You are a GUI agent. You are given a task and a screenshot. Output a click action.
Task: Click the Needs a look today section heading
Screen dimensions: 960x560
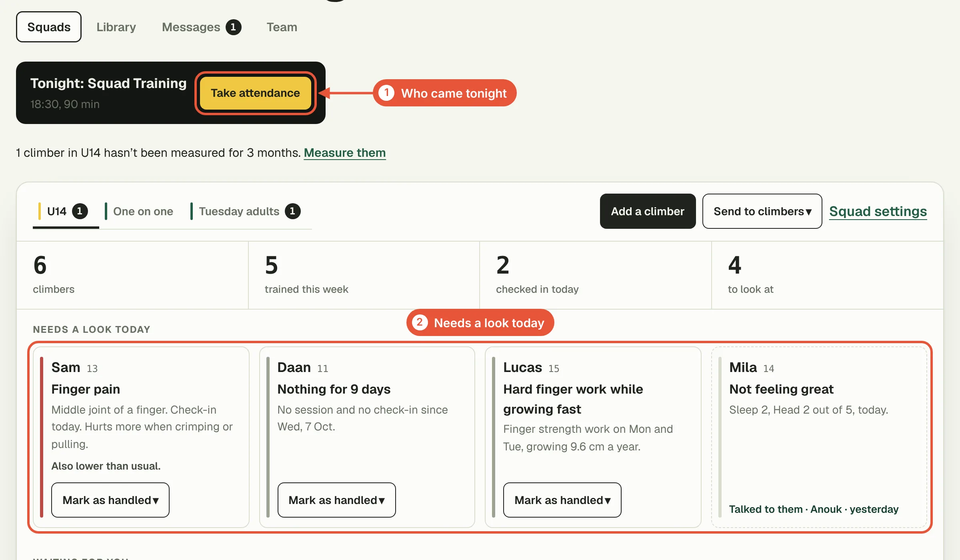(92, 329)
